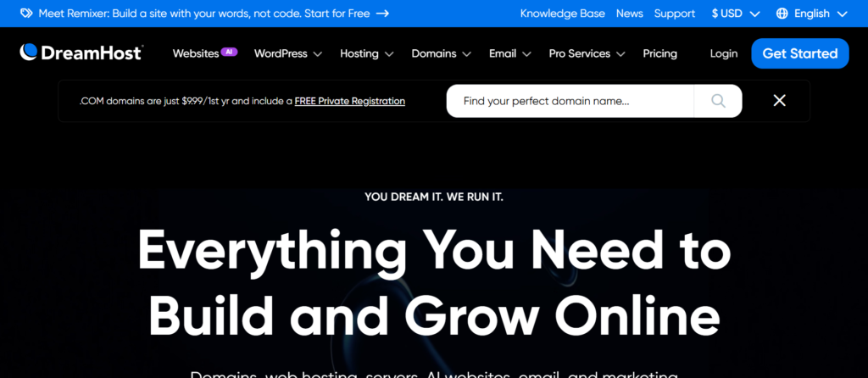Expand the Hosting menu chevron
The image size is (868, 378).
click(388, 54)
